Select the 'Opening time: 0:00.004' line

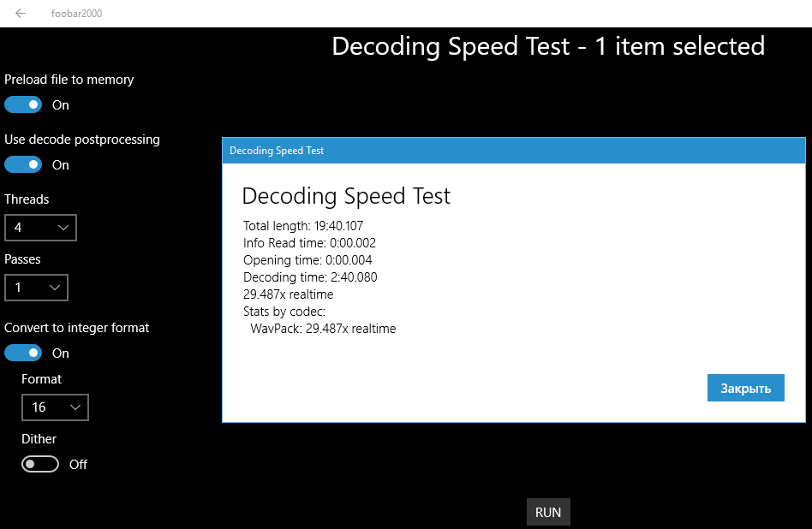pos(307,260)
